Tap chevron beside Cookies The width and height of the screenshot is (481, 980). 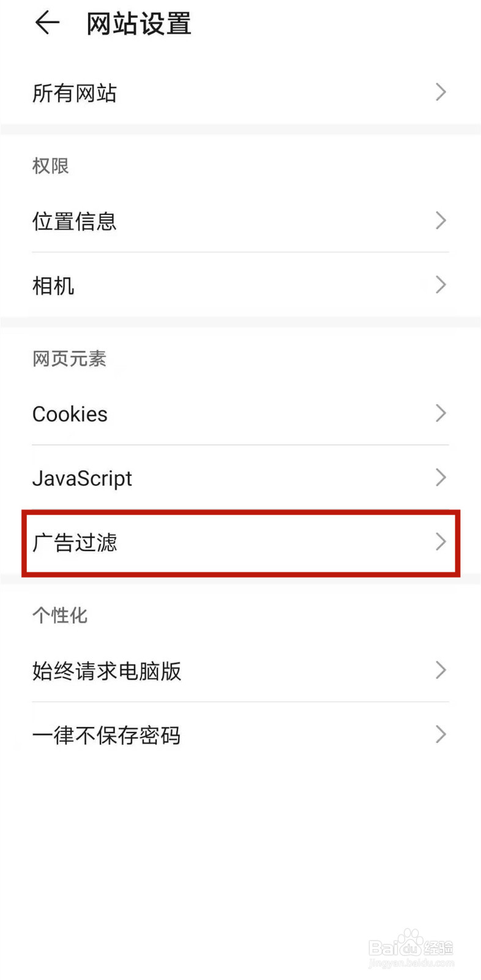tap(441, 413)
